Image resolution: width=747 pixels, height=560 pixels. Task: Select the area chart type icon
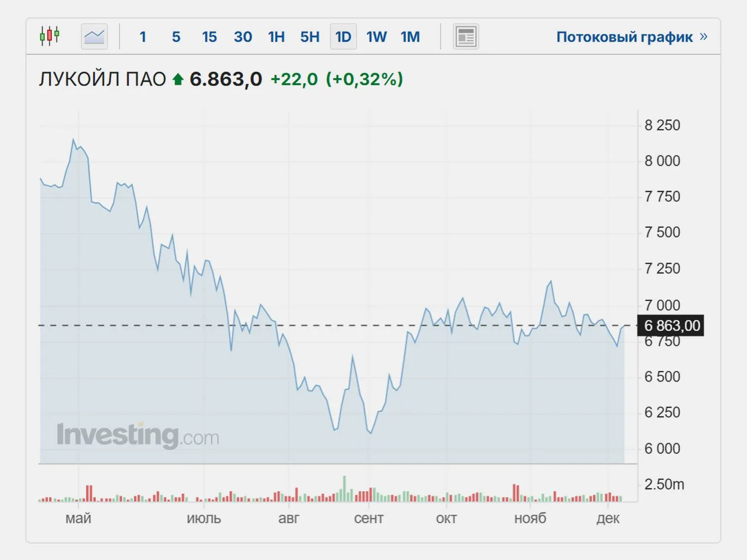[x=94, y=36]
